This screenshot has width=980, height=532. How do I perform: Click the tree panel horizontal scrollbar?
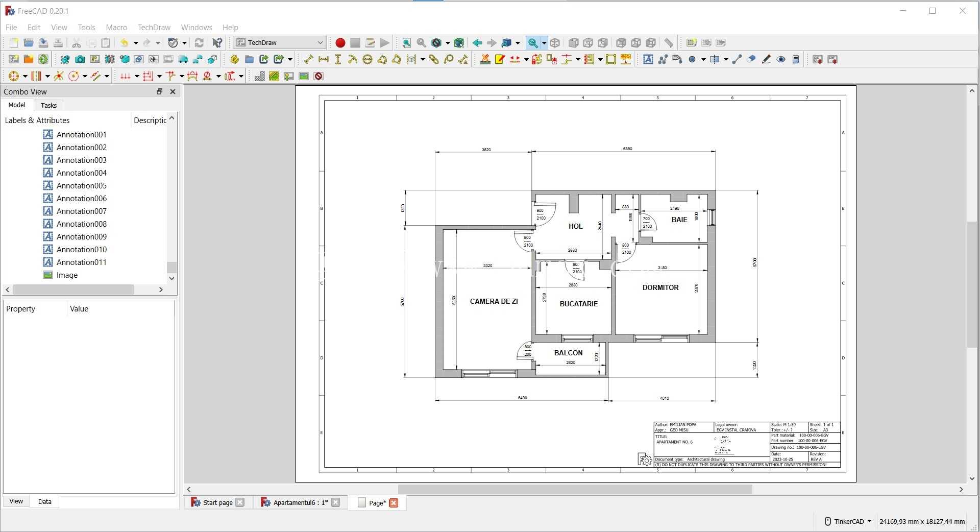coord(73,289)
